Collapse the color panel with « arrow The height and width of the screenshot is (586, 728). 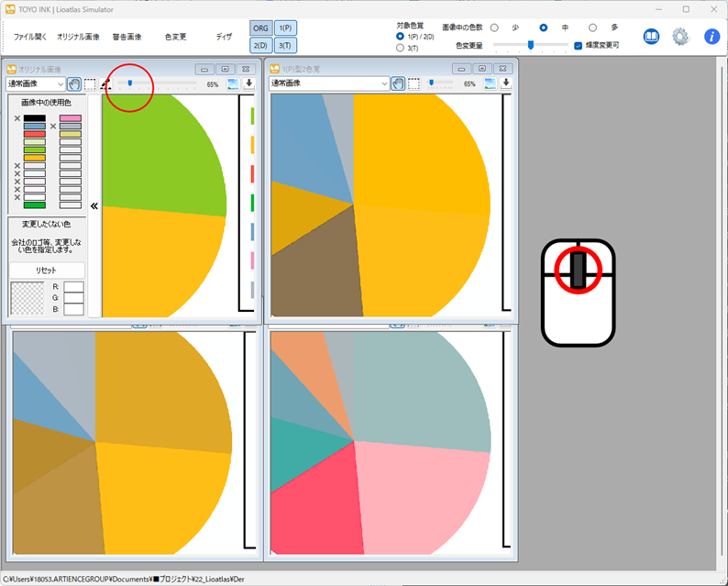[94, 206]
